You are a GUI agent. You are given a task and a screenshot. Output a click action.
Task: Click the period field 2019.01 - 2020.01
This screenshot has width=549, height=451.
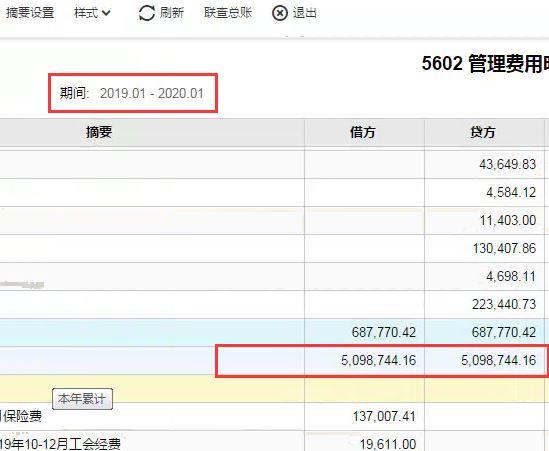tap(152, 93)
